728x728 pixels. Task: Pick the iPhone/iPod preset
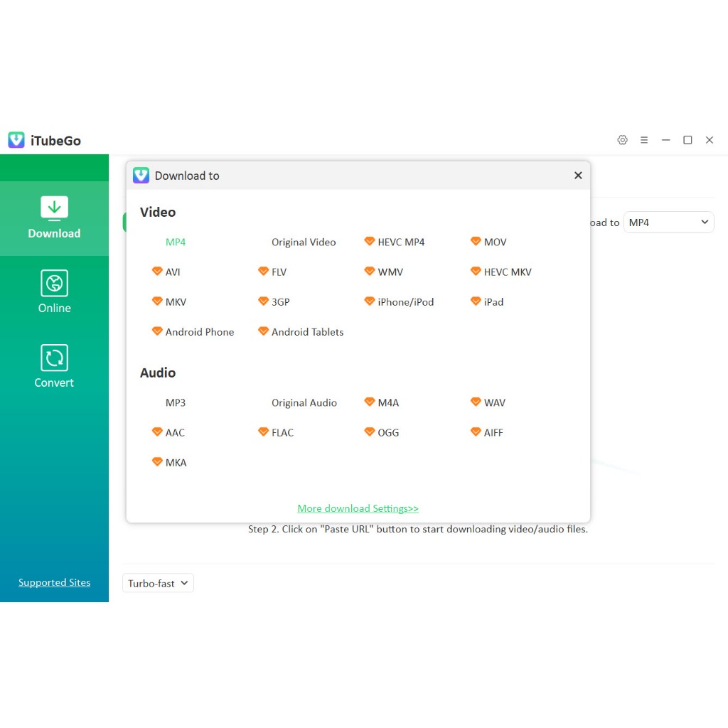(x=405, y=302)
